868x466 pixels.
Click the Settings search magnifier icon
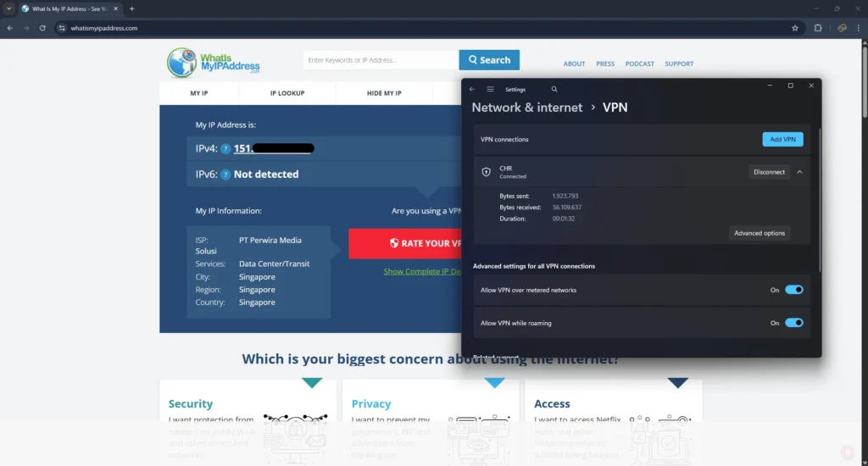tap(554, 89)
